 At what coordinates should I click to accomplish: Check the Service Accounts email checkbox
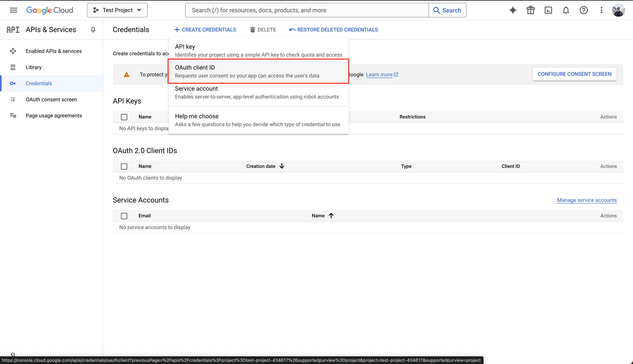point(124,216)
